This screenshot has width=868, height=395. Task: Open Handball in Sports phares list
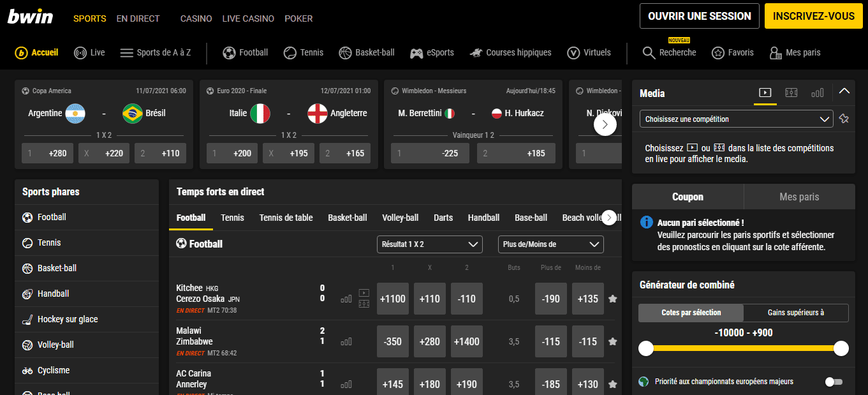click(x=87, y=294)
